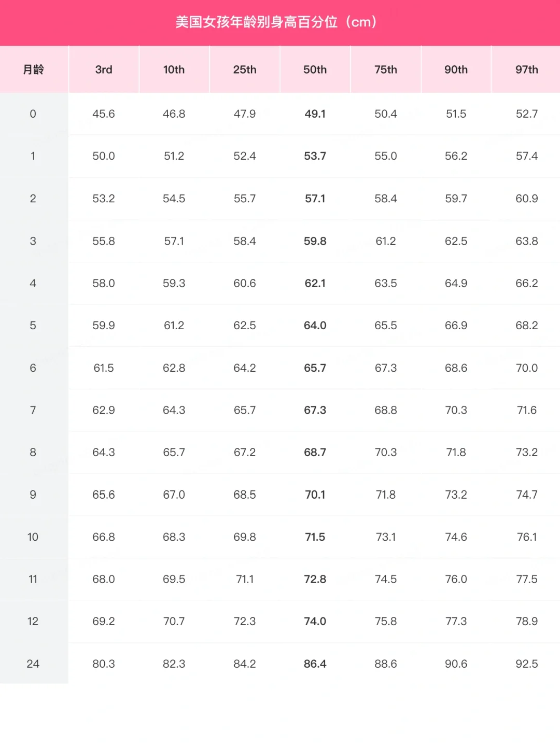Click the table title 美国女孩年龄别身高百分位
560x746 pixels.
(256, 22)
